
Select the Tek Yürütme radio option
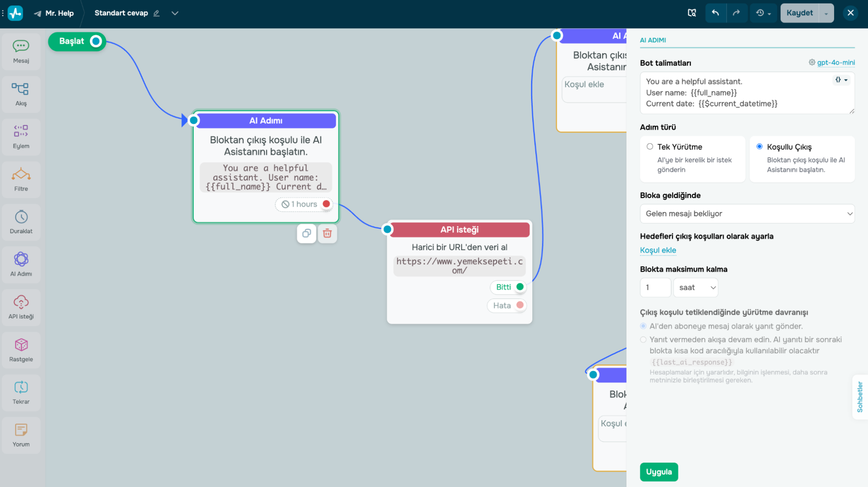pos(650,147)
